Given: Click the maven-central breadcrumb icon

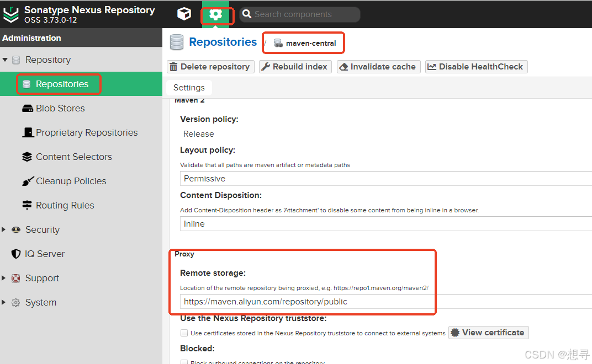Looking at the screenshot, I should tap(278, 44).
